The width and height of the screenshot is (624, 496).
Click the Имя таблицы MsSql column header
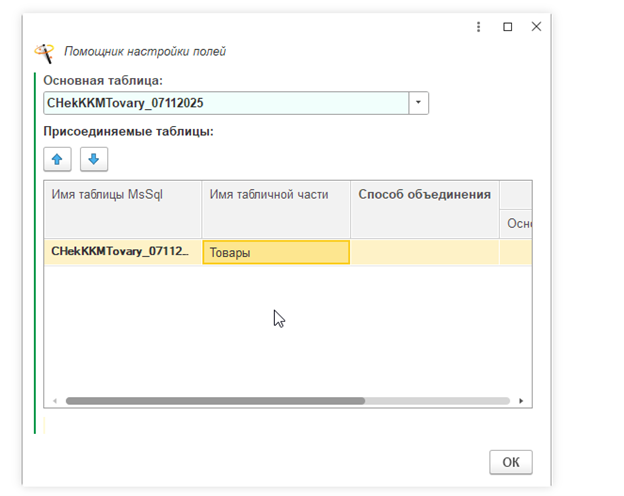123,195
